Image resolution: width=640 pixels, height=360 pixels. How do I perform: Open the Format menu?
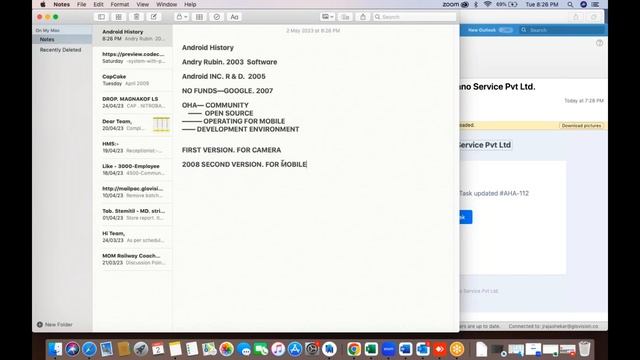(x=120, y=4)
